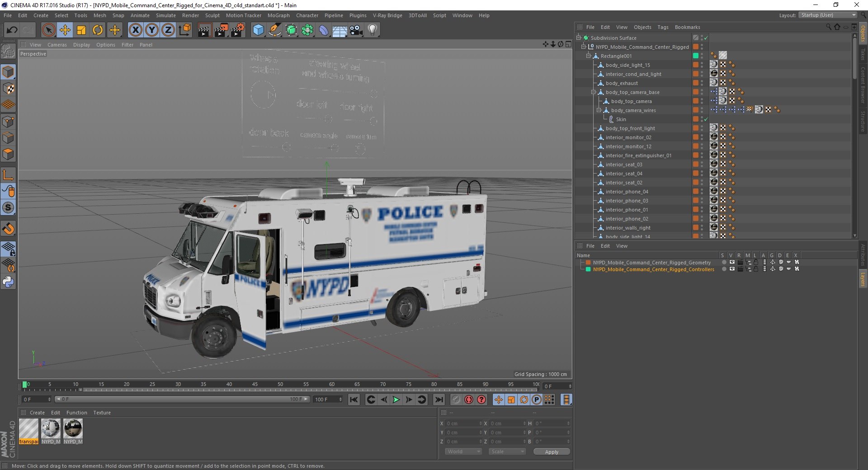868x470 pixels.
Task: Add a Cube primitive object
Action: pyautogui.click(x=258, y=30)
